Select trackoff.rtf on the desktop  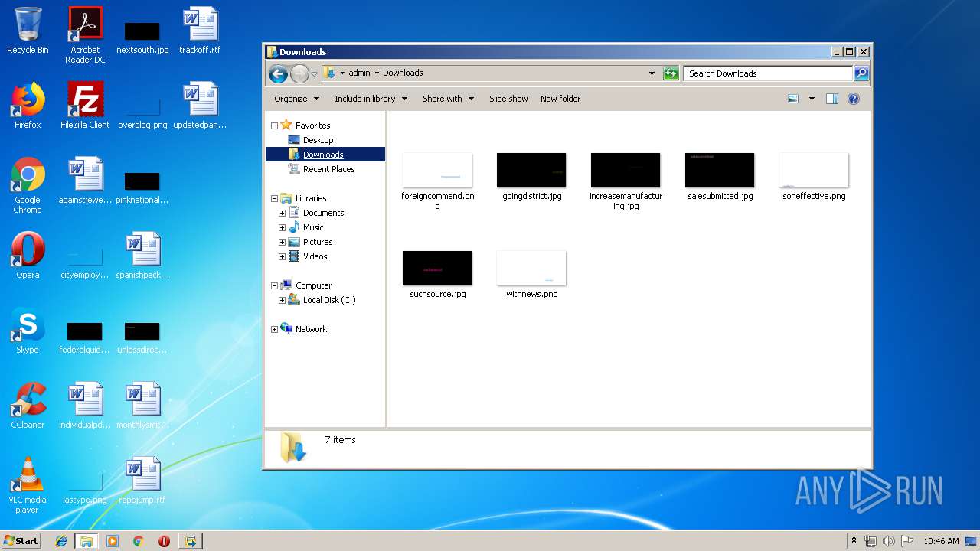pos(200,31)
